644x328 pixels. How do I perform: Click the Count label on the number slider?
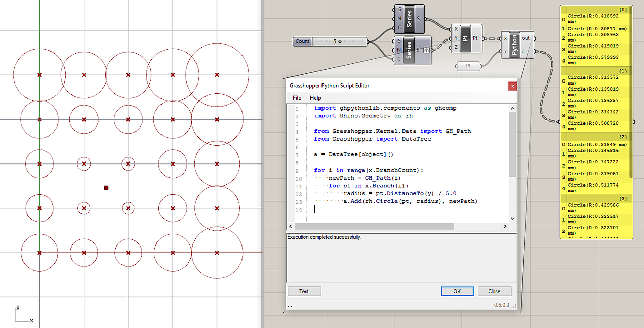(302, 42)
